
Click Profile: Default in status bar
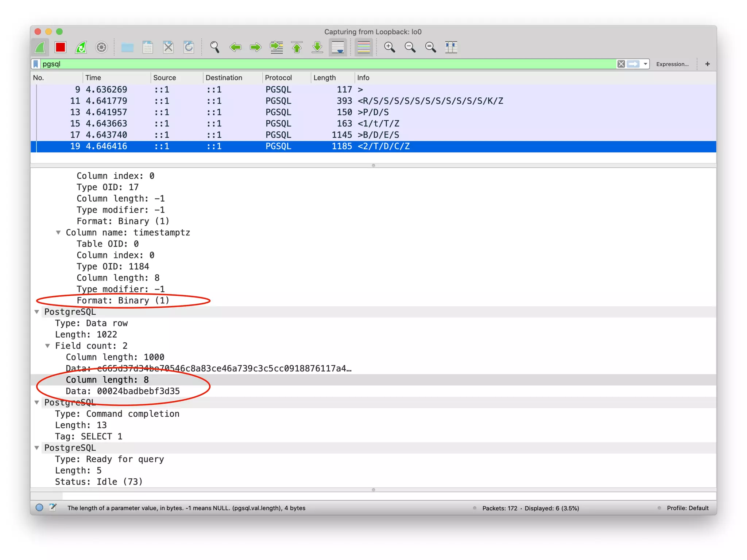tap(688, 508)
